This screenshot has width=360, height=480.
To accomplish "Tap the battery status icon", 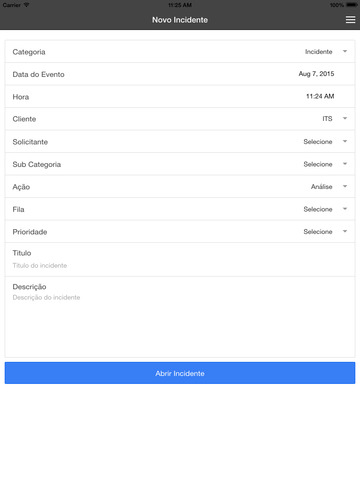I will tap(352, 5).
